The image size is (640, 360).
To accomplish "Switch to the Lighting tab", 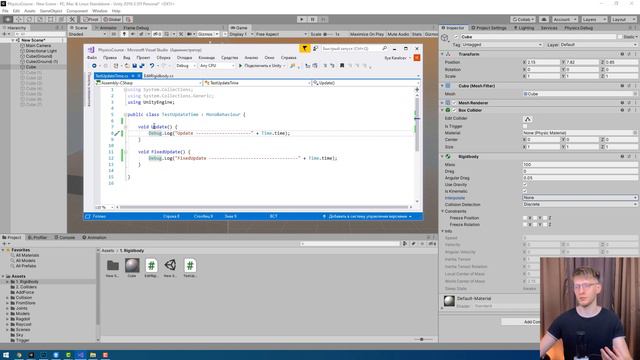I will (x=524, y=28).
